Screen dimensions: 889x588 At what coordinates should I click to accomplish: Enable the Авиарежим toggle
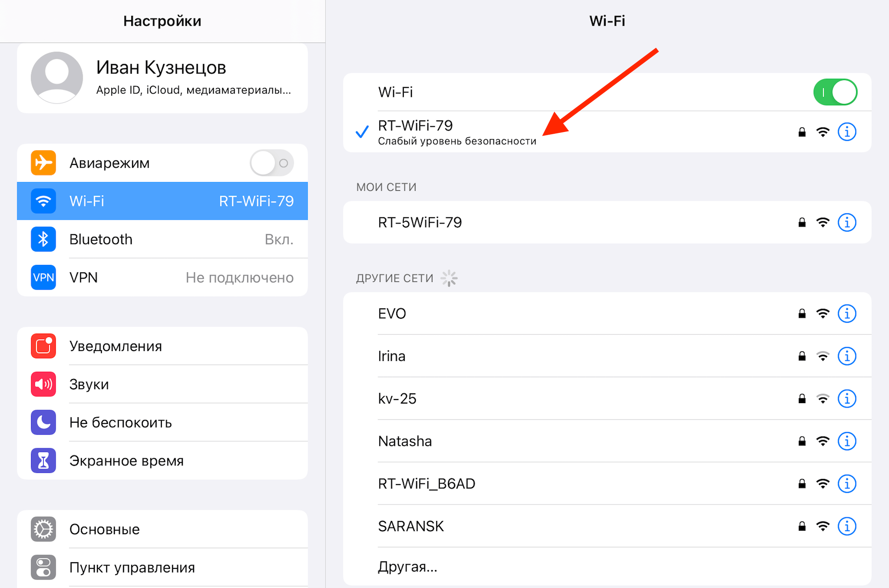coord(271,163)
